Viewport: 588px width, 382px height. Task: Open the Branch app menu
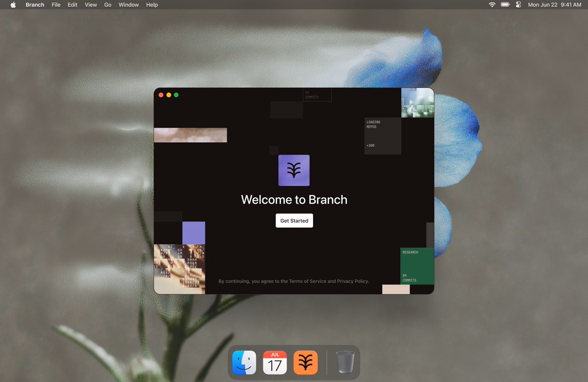[x=35, y=5]
